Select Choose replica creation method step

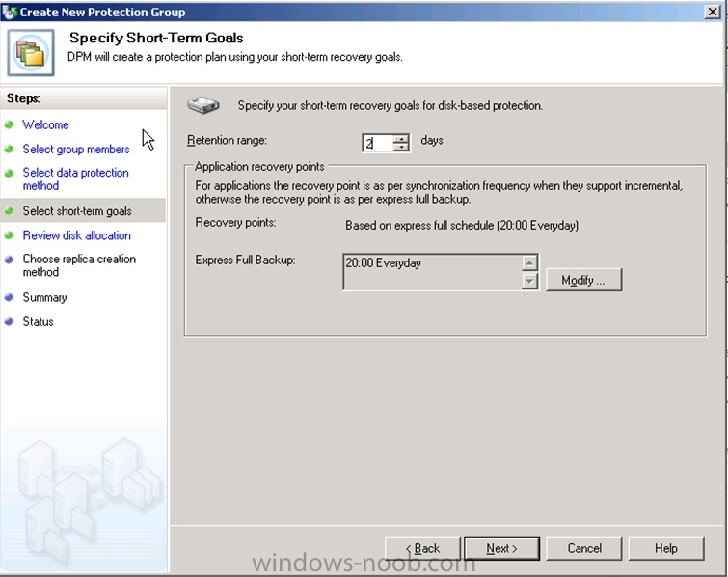79,265
